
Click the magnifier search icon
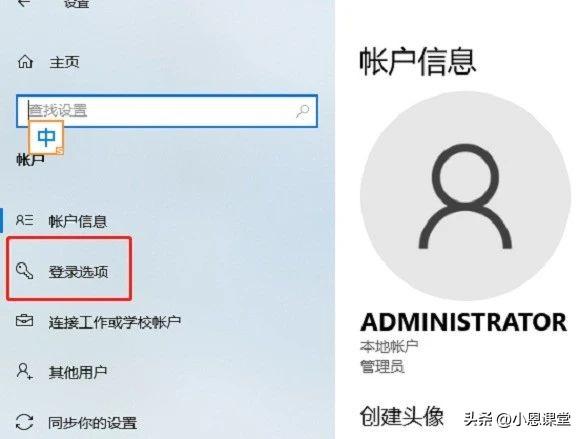pyautogui.click(x=302, y=111)
